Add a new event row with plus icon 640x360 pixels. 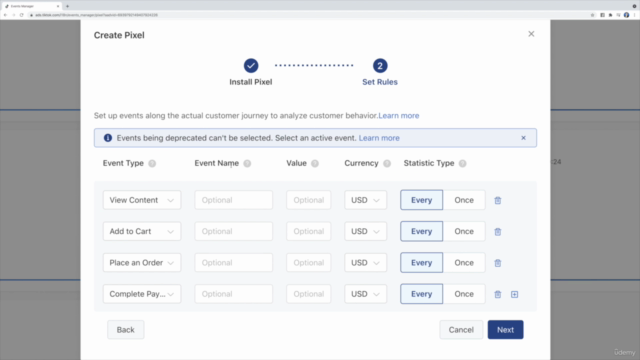[x=514, y=294]
